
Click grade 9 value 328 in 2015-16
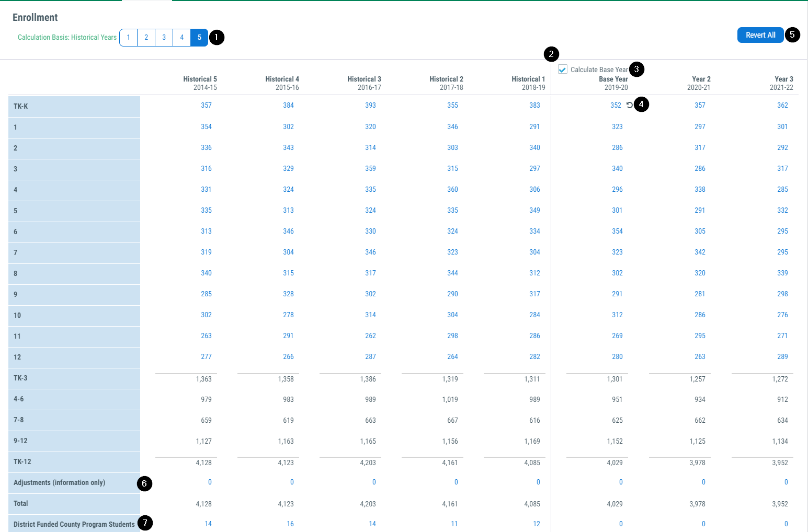[x=289, y=294]
